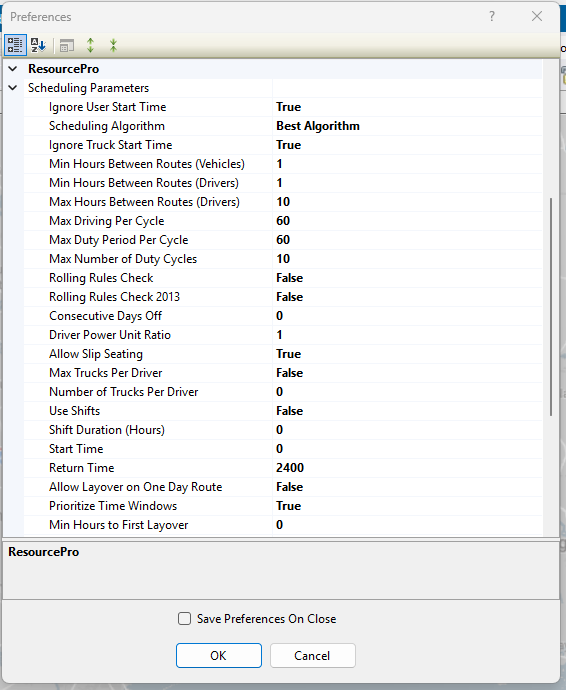Select Min Hours to First Layover row
Image resolution: width=566 pixels, height=690 pixels.
coord(283,525)
